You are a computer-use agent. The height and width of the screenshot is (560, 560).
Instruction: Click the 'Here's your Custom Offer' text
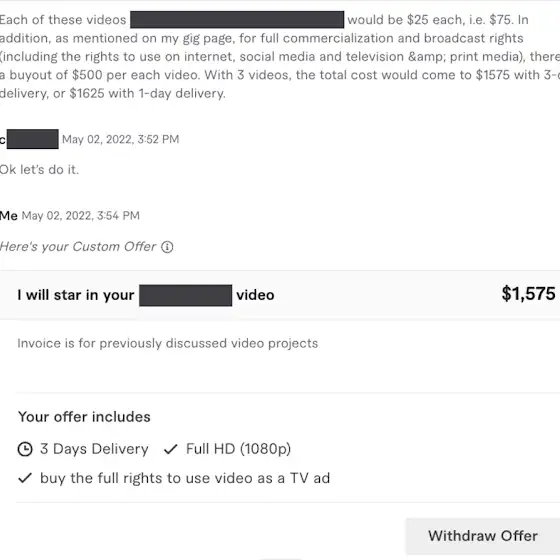[78, 247]
